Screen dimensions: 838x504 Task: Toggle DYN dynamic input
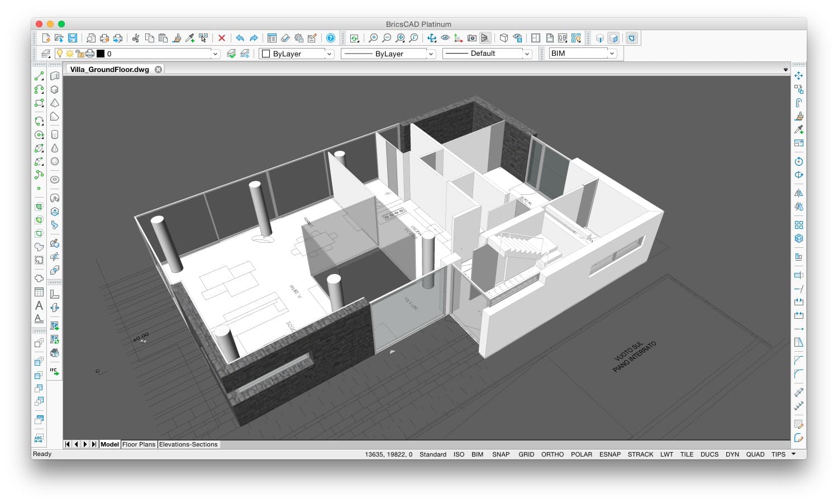coord(732,454)
